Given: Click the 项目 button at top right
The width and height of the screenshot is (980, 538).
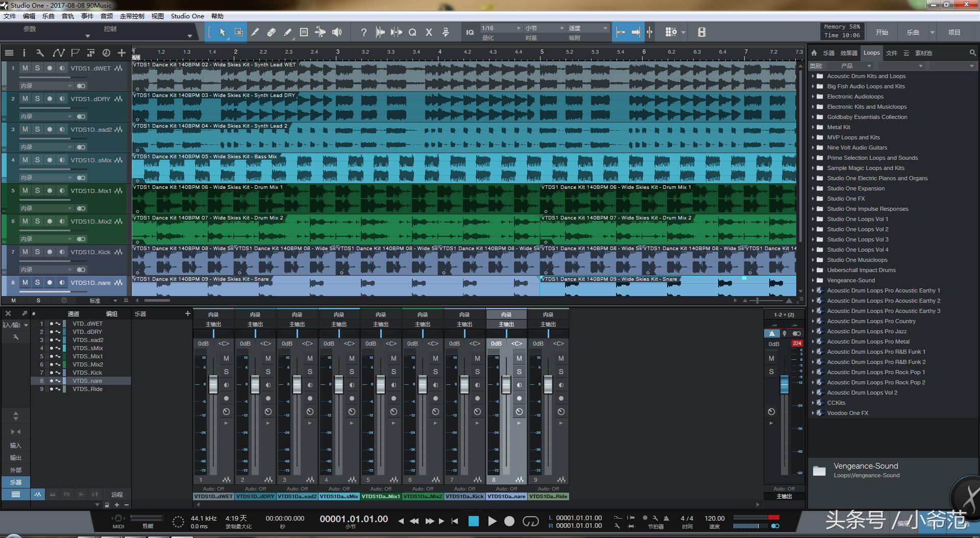Looking at the screenshot, I should point(954,32).
